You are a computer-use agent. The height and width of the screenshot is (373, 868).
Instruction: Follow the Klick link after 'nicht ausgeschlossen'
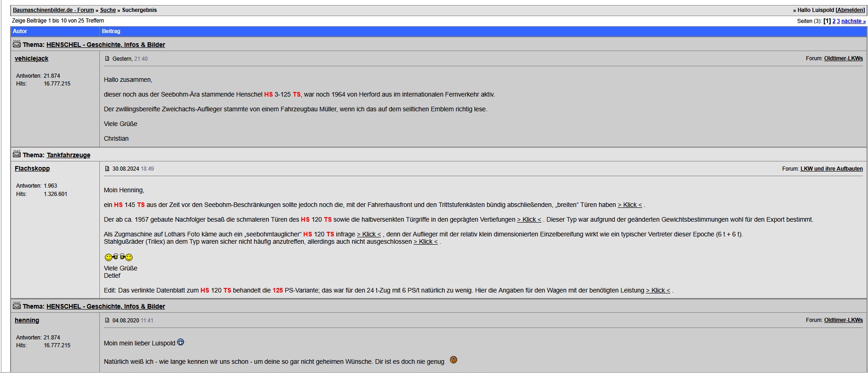[x=425, y=241]
